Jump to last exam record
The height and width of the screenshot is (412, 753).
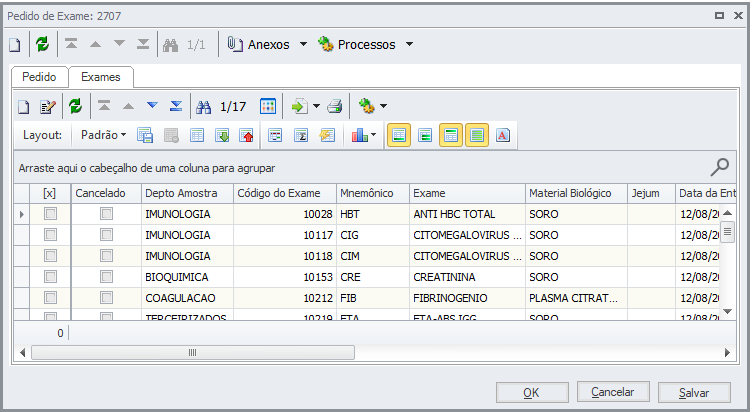(x=176, y=106)
